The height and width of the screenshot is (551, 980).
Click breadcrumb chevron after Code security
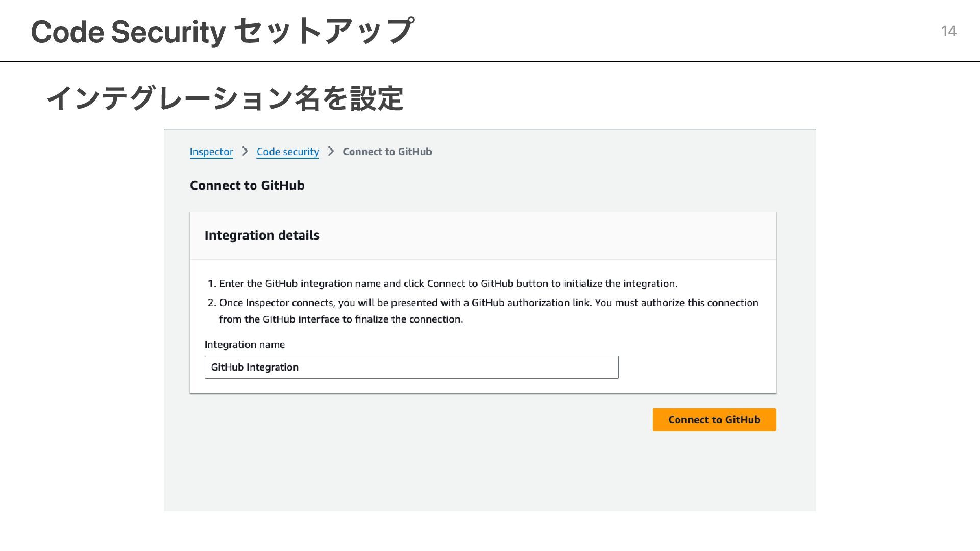(x=331, y=152)
